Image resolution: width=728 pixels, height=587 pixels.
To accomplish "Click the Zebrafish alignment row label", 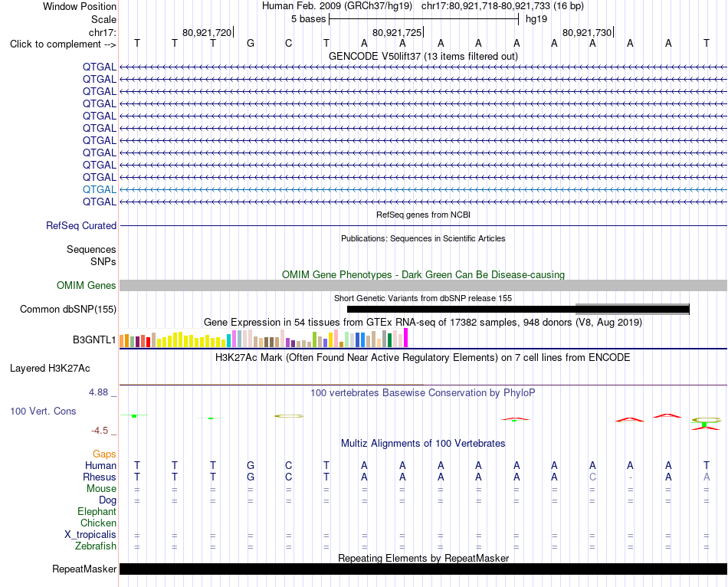I will [96, 546].
